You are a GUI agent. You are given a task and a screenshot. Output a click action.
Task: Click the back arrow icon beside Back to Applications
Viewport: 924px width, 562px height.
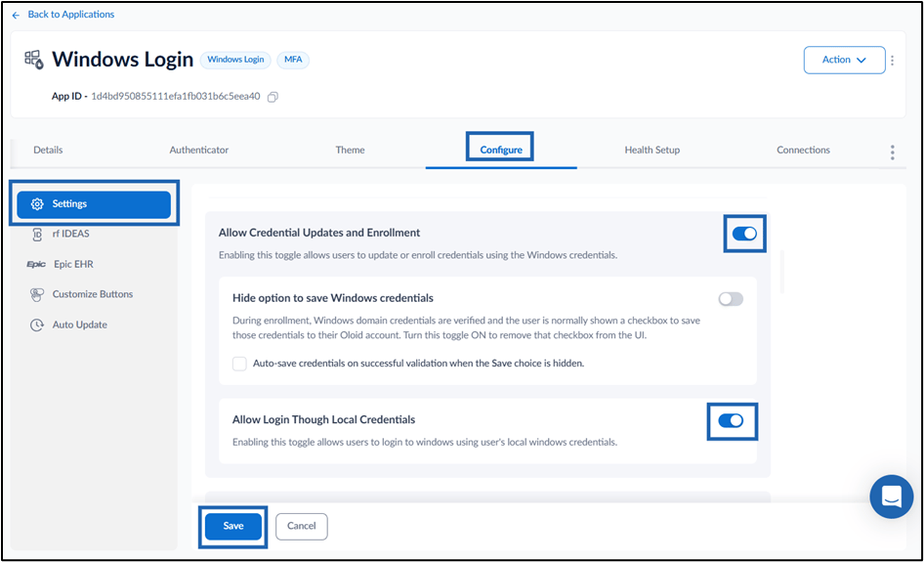click(x=16, y=15)
